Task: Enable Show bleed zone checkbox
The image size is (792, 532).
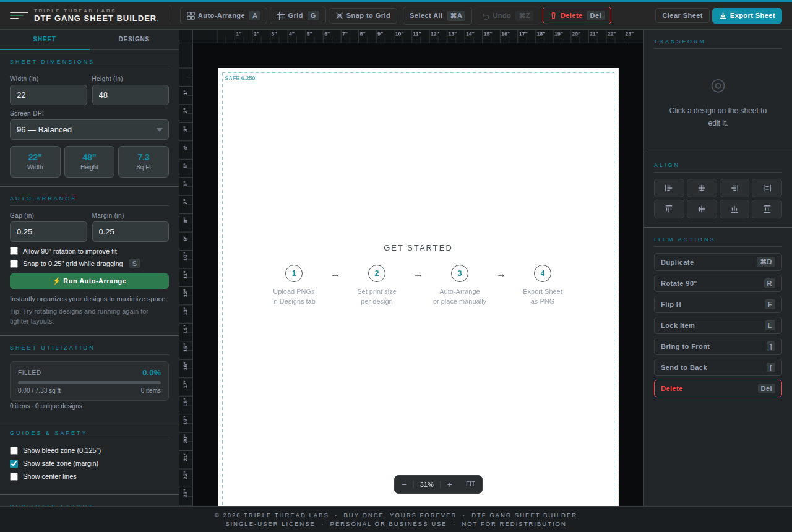Action: (14, 450)
